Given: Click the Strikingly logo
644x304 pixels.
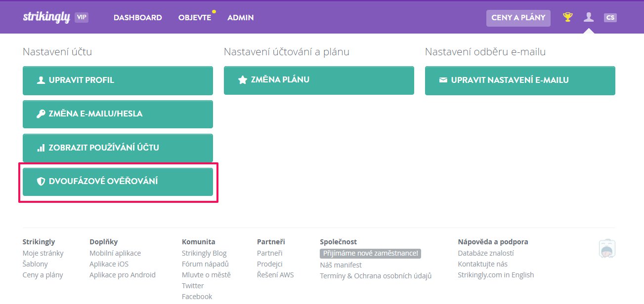Looking at the screenshot, I should [46, 17].
